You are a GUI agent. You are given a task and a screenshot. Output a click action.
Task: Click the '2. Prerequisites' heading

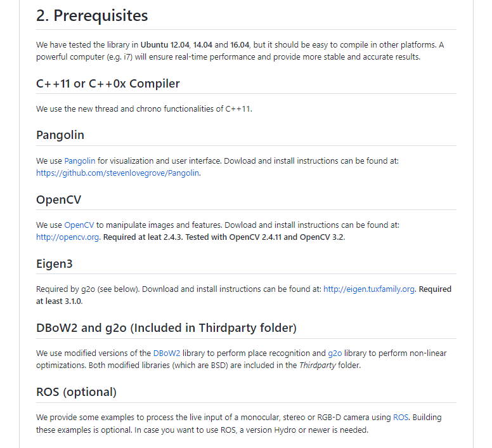(x=92, y=15)
